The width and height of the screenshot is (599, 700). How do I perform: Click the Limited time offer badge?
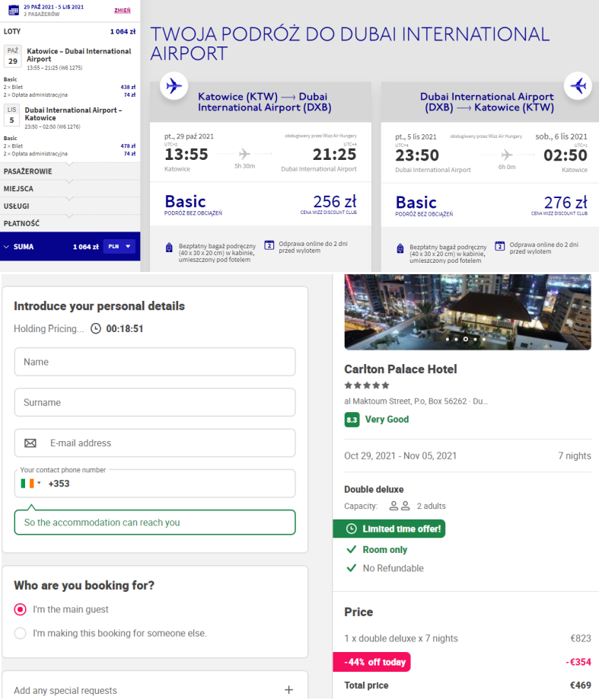389,529
